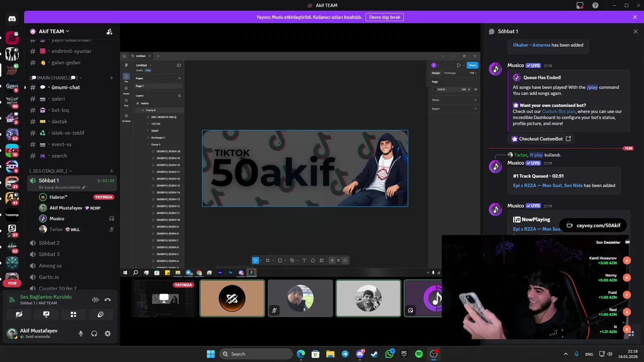Deafen with the headphones icon

coord(94,333)
